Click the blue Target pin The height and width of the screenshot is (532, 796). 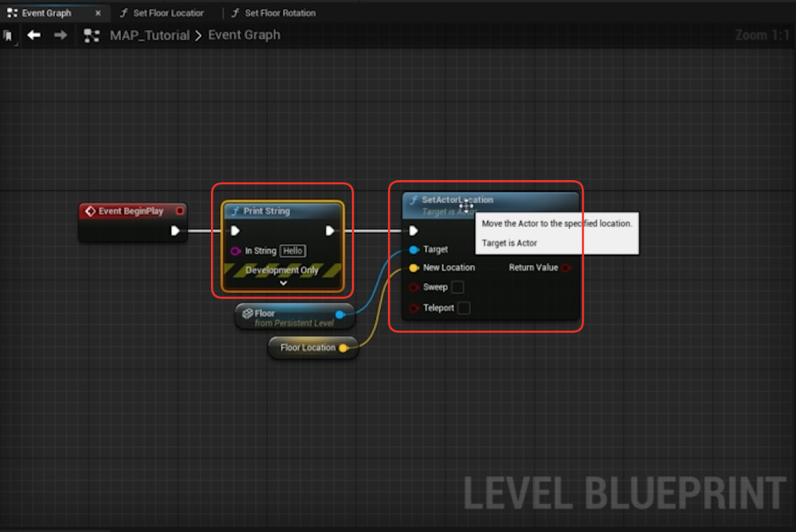[x=414, y=250]
